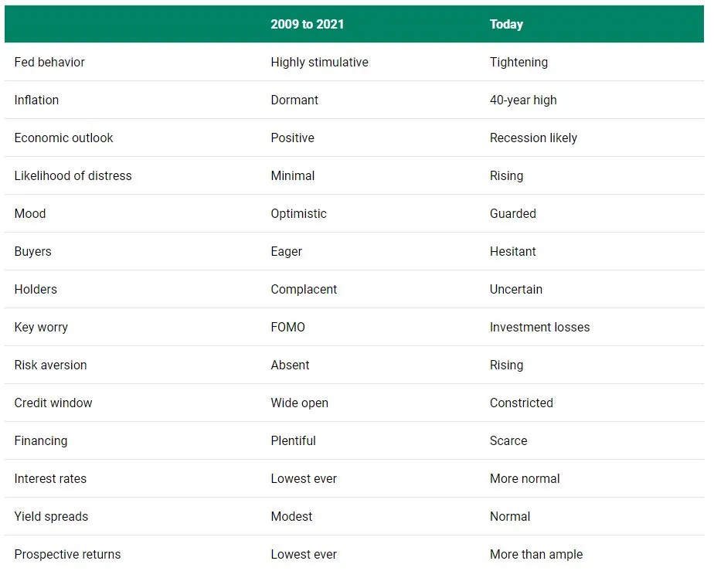Select the 'Risk aversion' row label

pos(50,365)
